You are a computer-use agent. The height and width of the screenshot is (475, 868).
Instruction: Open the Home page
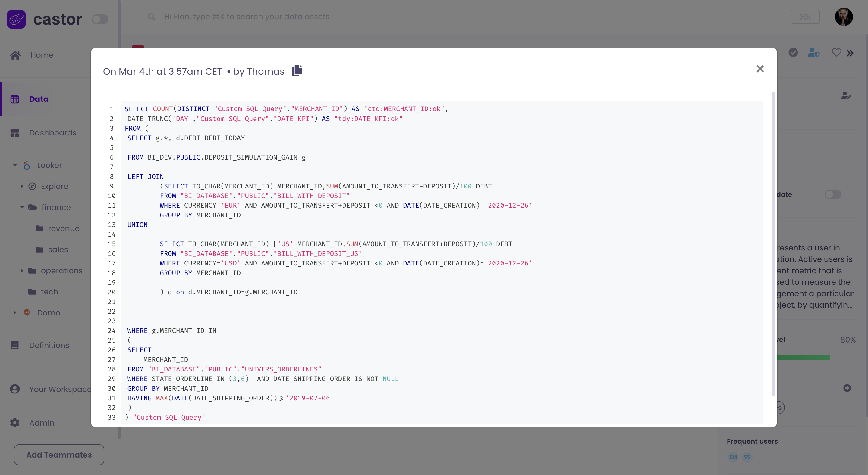(x=42, y=55)
